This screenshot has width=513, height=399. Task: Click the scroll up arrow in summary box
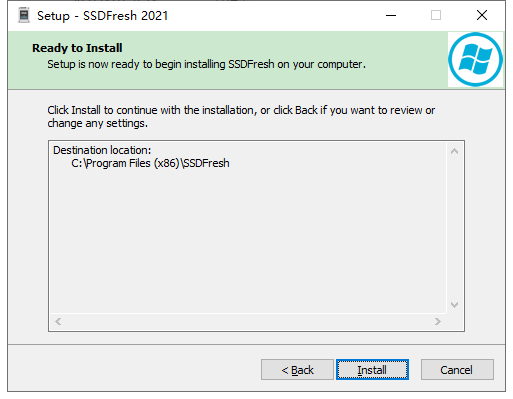pyautogui.click(x=454, y=151)
